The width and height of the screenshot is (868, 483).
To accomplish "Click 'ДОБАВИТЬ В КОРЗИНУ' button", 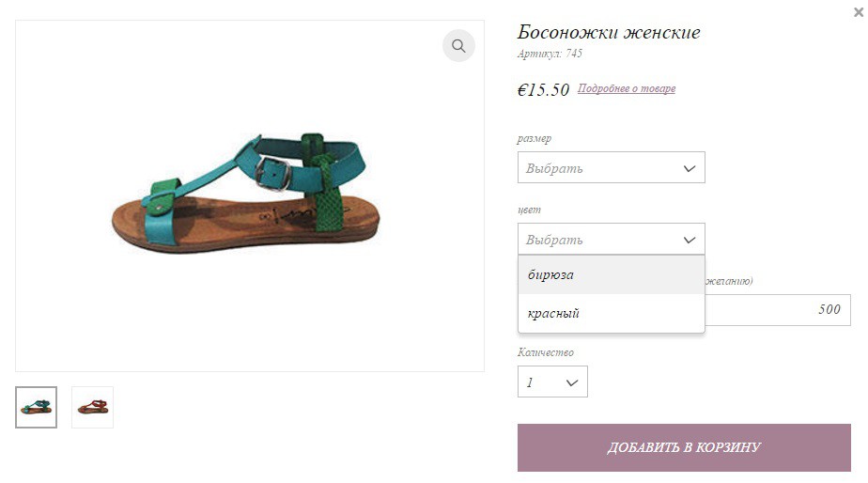I will click(684, 447).
